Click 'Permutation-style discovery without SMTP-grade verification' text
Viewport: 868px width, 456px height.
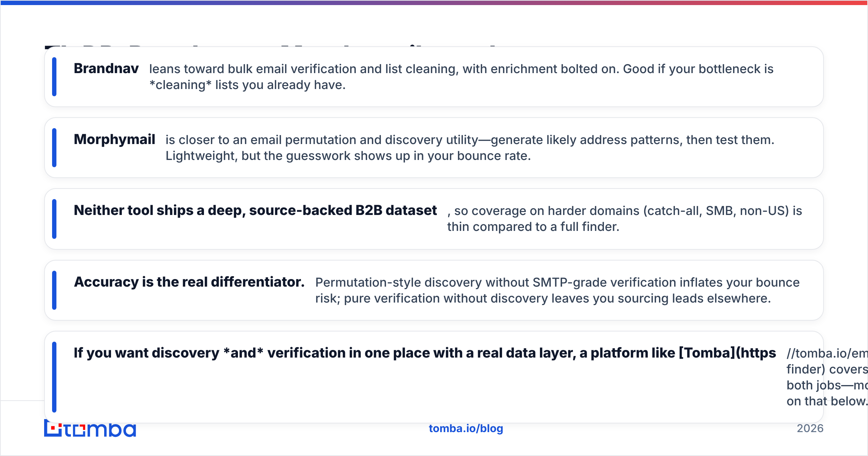click(557, 290)
